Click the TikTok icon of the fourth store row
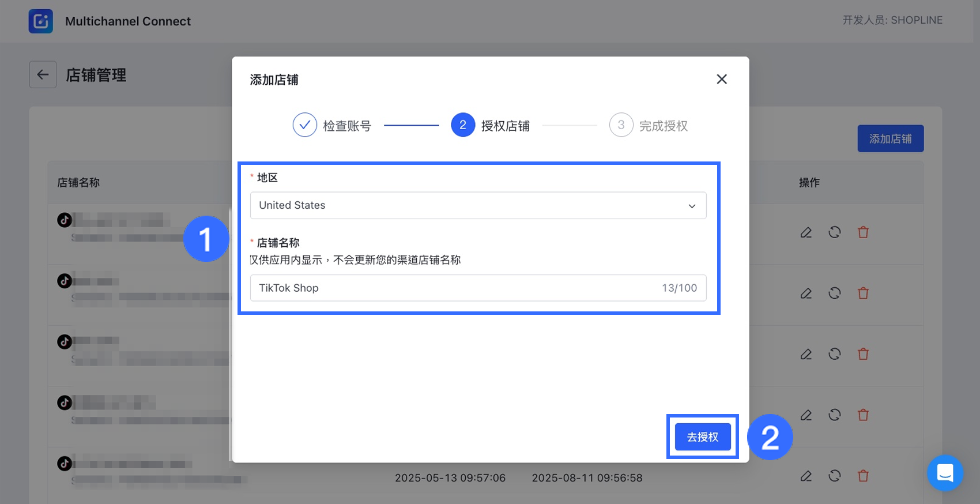The image size is (980, 504). (x=65, y=403)
